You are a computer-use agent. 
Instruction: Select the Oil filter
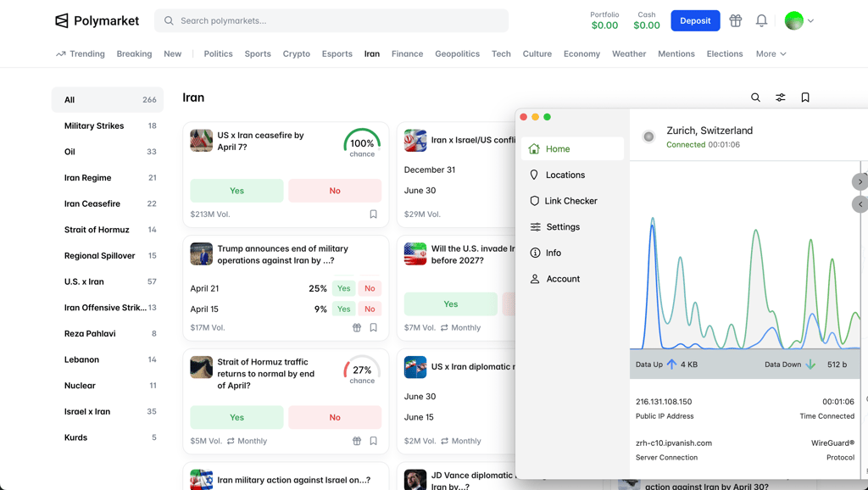108,152
